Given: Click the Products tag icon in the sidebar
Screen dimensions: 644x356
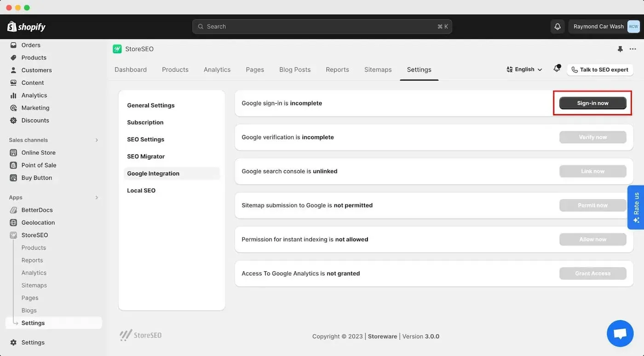Looking at the screenshot, I should point(13,58).
